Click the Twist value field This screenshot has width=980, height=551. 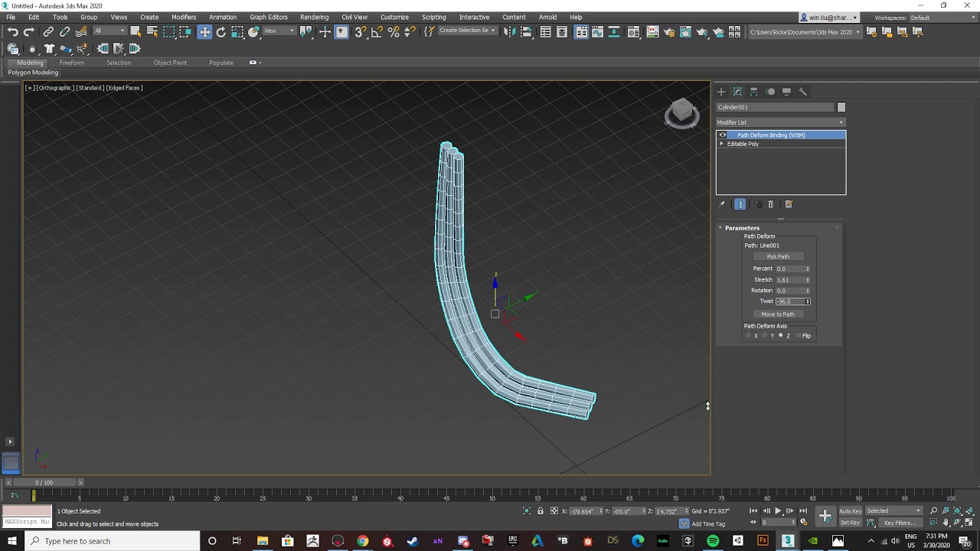pos(790,302)
